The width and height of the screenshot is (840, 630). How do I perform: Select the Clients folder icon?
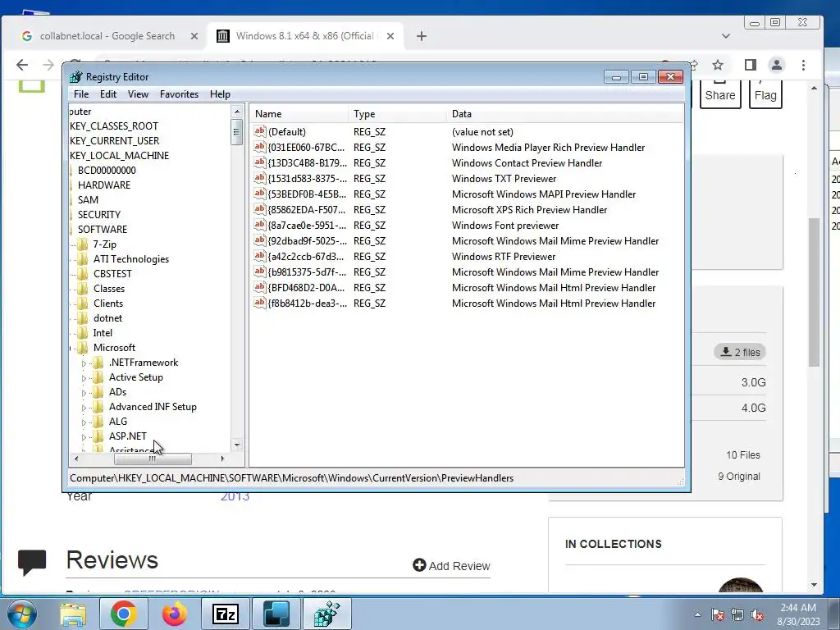[x=83, y=304]
